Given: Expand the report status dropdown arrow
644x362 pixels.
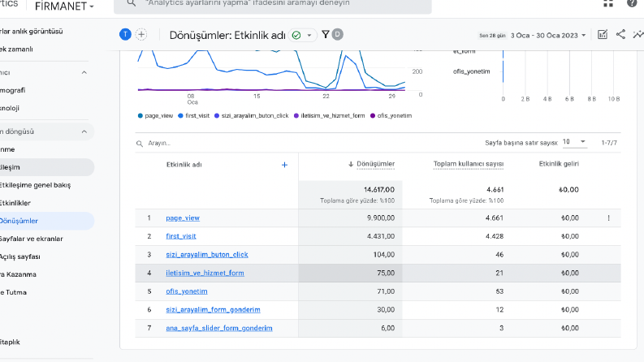Looking at the screenshot, I should (309, 35).
